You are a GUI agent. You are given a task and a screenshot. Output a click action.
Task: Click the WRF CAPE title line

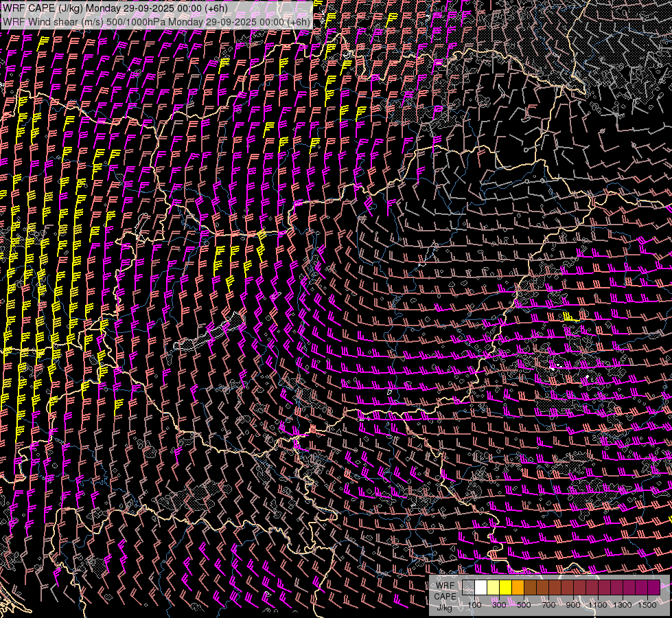tap(115, 8)
